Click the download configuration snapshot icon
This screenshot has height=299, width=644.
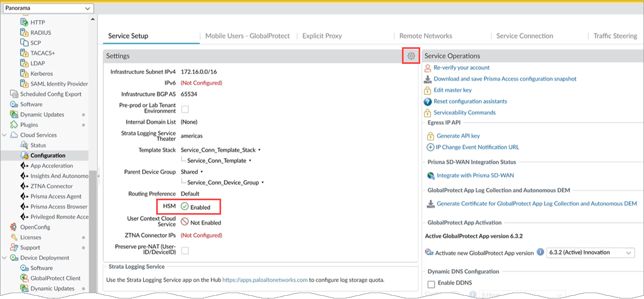click(x=428, y=79)
